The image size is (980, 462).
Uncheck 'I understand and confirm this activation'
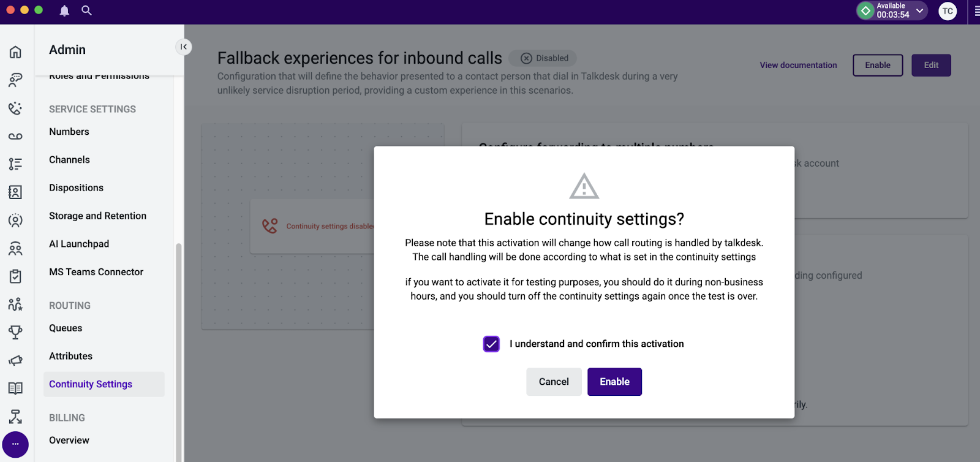[x=491, y=344]
